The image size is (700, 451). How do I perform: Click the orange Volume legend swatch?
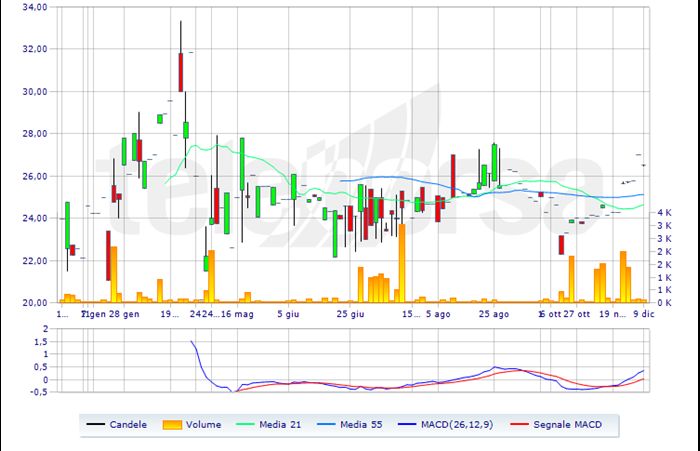(x=173, y=425)
